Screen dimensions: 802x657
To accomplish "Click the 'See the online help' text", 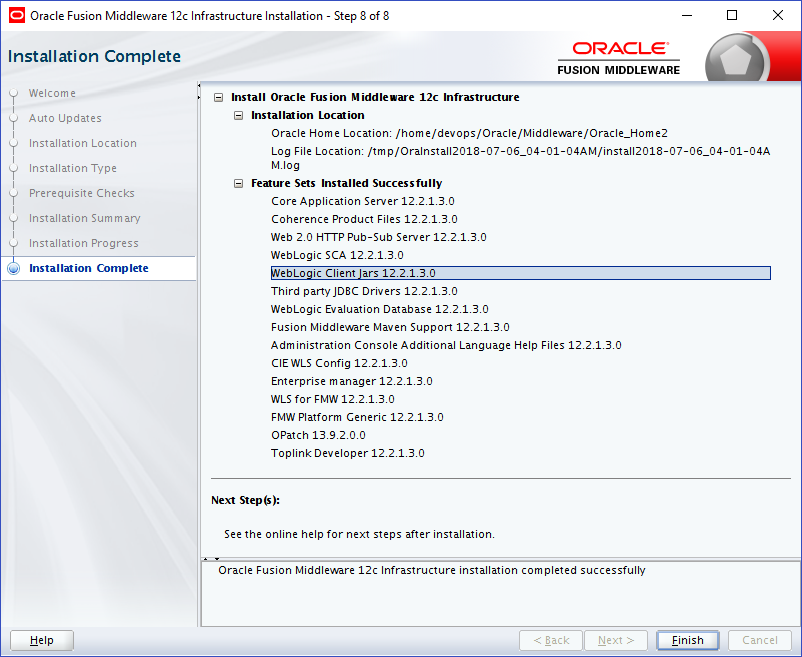I will [359, 534].
